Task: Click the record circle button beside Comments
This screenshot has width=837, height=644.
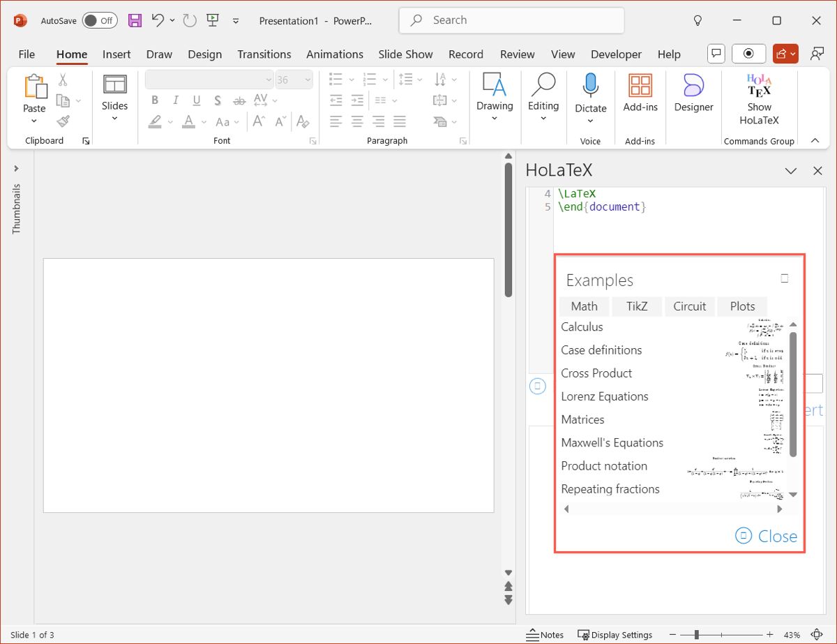Action: (749, 54)
